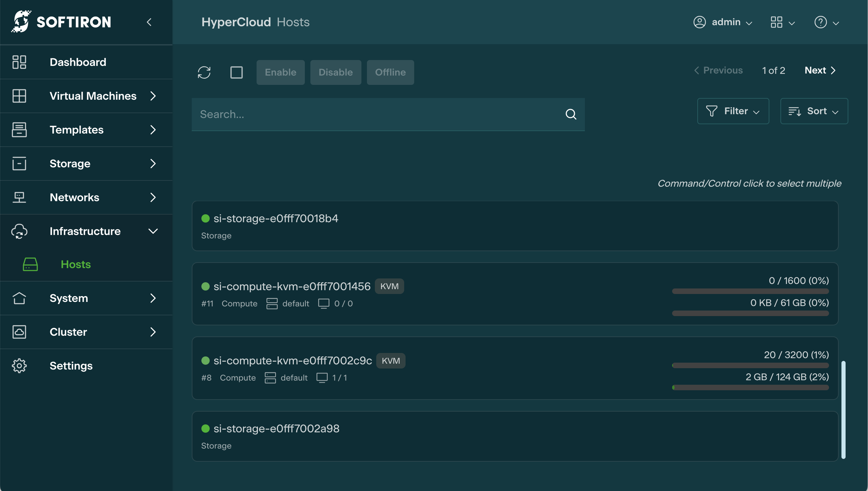Screen dimensions: 868x491
Task: Open the help question mark icon
Action: tap(820, 22)
